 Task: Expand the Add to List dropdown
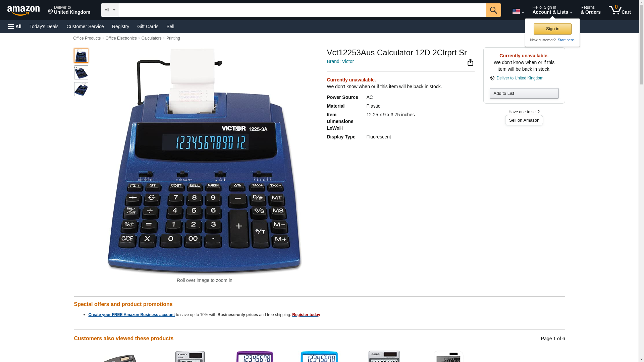(524, 93)
